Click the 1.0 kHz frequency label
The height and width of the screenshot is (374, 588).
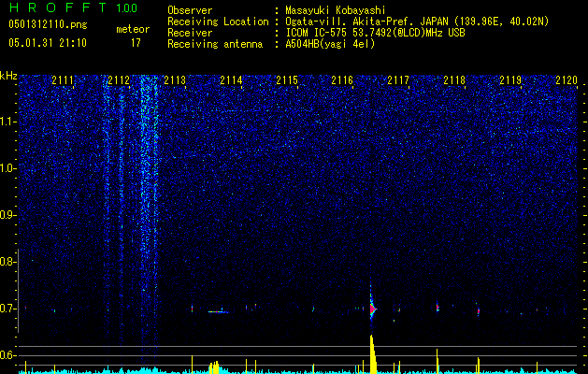tap(7, 168)
